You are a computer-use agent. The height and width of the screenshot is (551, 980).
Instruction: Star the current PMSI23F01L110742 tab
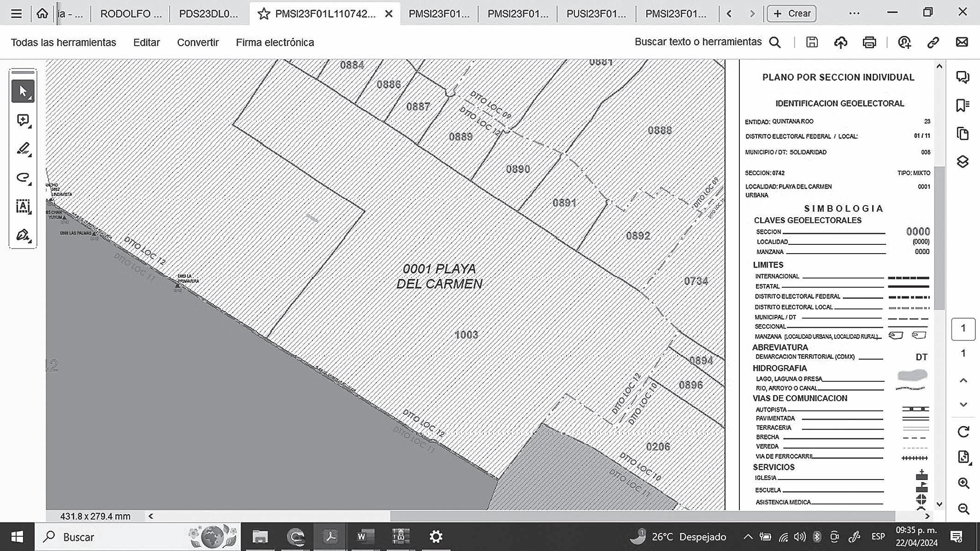(264, 14)
